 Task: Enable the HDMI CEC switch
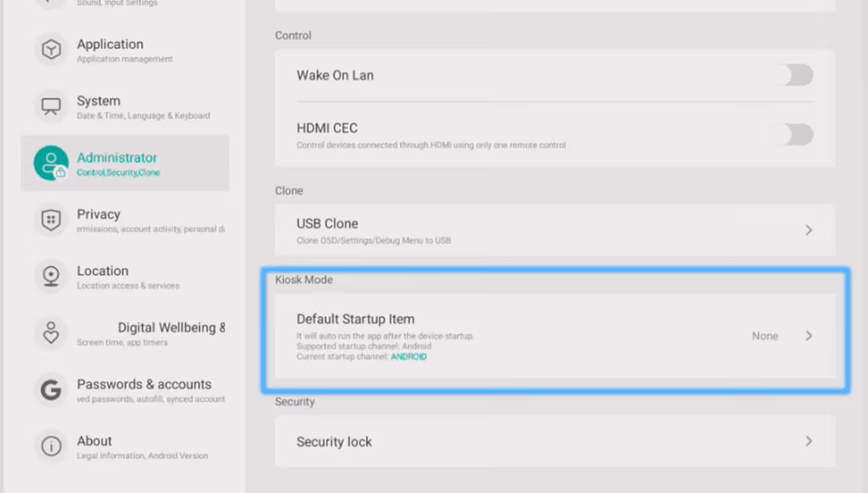pyautogui.click(x=795, y=134)
